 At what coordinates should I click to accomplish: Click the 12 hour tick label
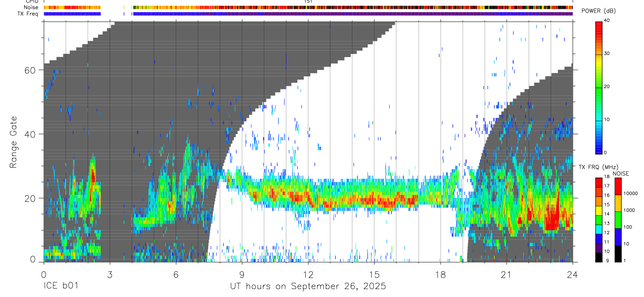tap(308, 275)
